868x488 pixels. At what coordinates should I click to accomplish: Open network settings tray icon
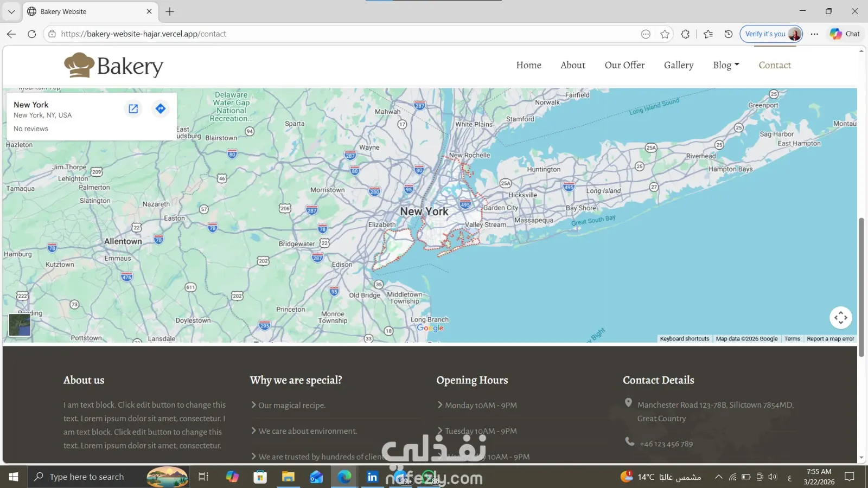pos(732,477)
